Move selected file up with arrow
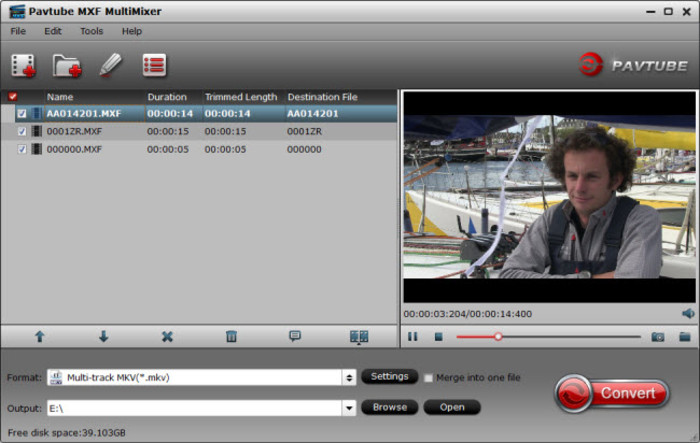 40,336
